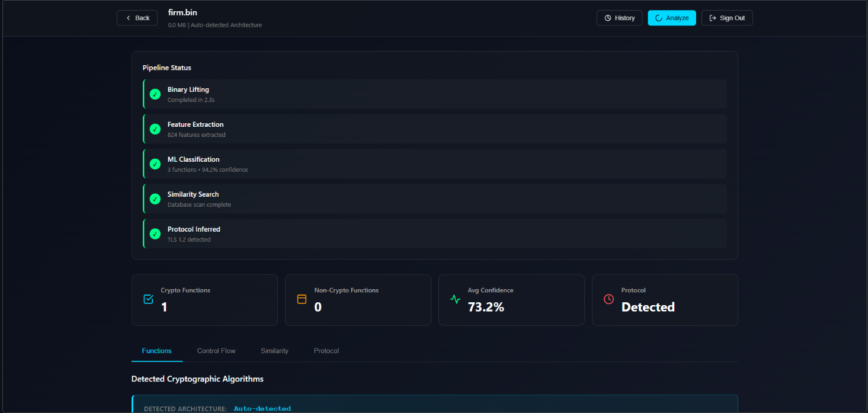Click the 'Completed in 2.3s' text
Screen dimensions: 868x413
(x=191, y=100)
